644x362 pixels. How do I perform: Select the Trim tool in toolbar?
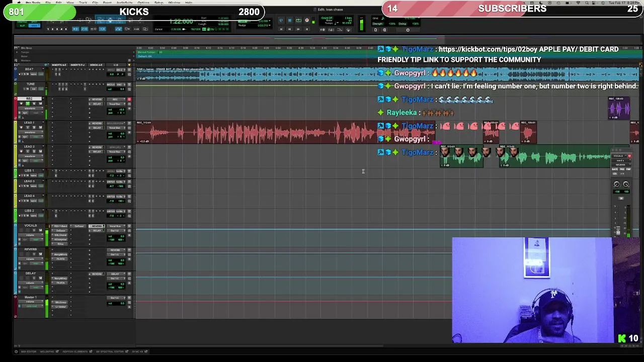tap(101, 20)
